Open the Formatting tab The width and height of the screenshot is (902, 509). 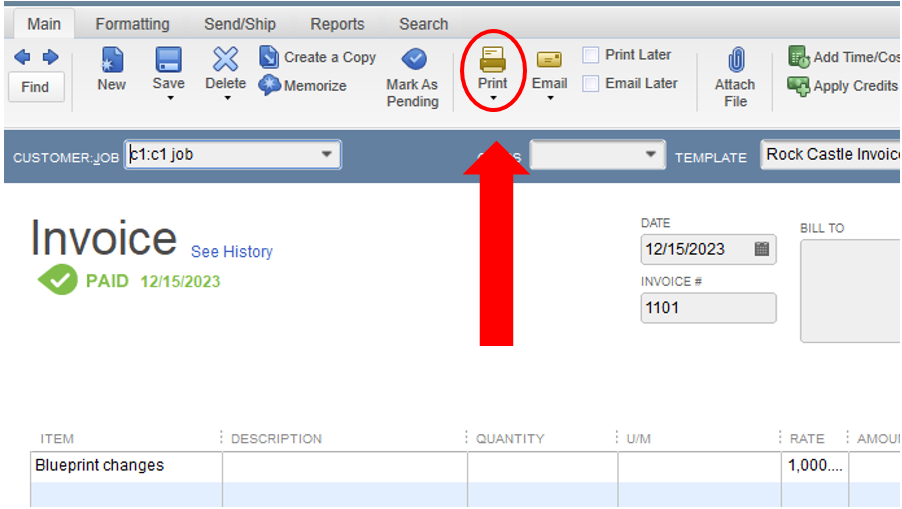click(132, 24)
